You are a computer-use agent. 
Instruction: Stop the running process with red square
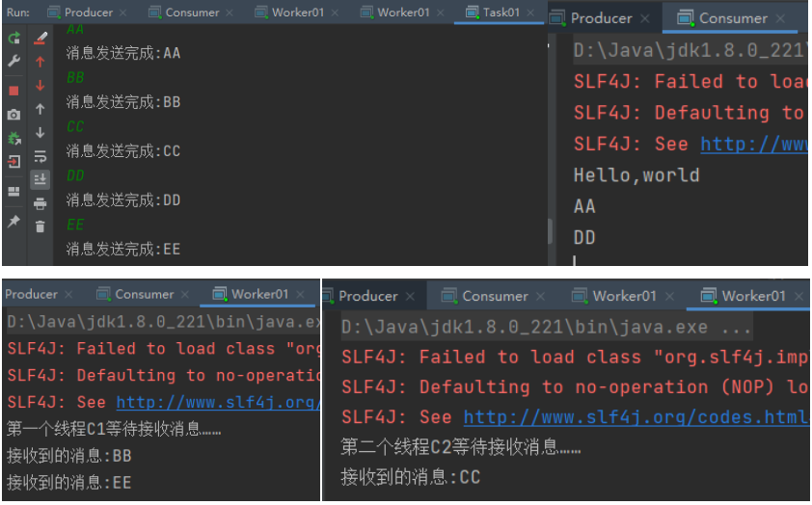tap(14, 90)
